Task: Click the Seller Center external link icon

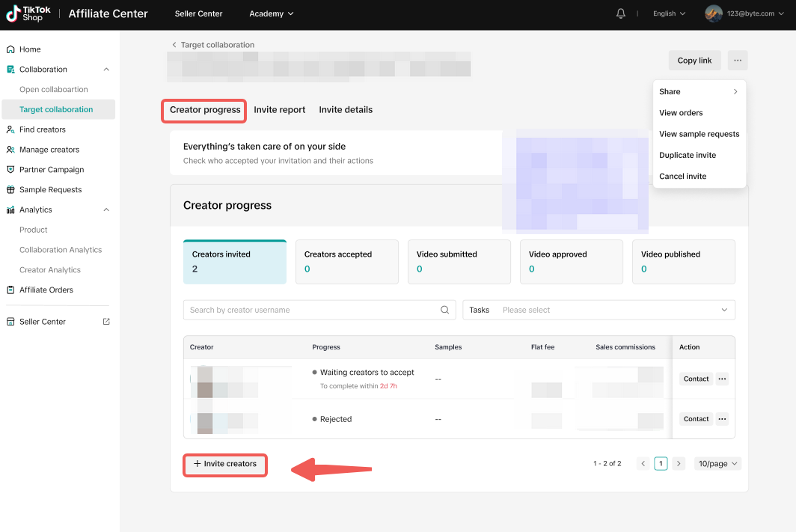Action: click(x=106, y=322)
